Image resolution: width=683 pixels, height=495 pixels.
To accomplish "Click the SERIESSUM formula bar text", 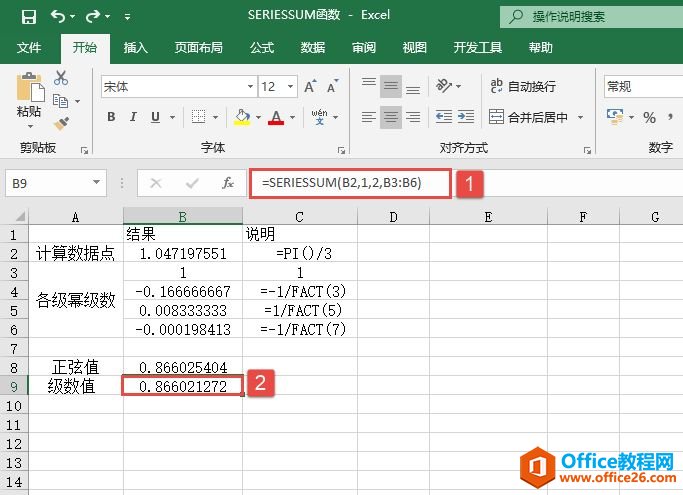I will [x=342, y=183].
